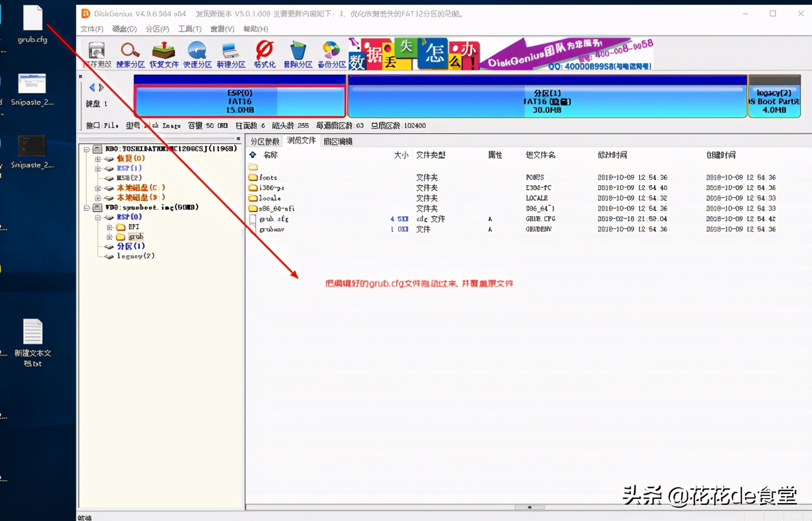The height and width of the screenshot is (521, 812).
Task: Open the 备份分区 backup partition tool
Action: coord(331,54)
